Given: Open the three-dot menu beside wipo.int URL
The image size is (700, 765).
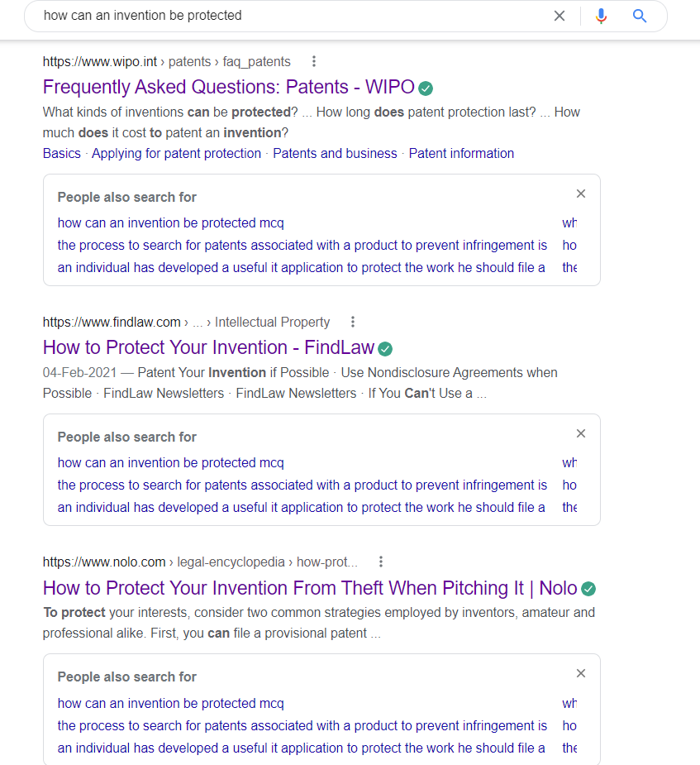Looking at the screenshot, I should coord(314,61).
